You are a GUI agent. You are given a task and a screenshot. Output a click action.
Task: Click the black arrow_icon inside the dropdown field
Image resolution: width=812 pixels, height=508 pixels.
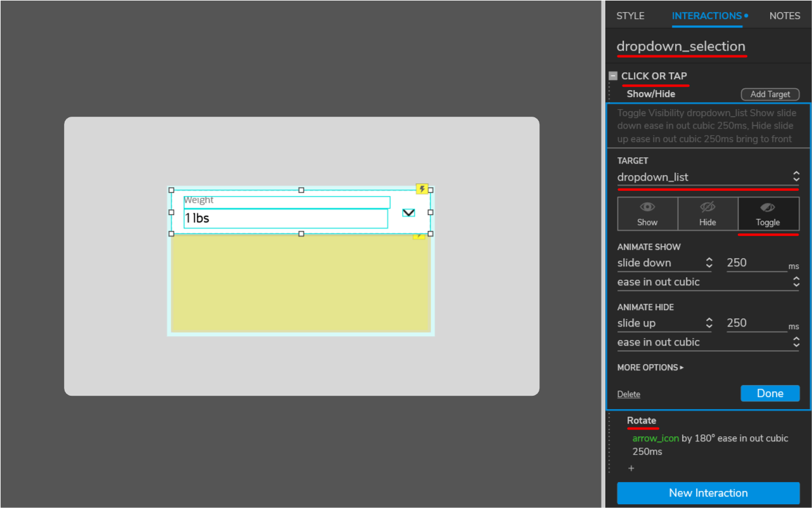tap(408, 212)
